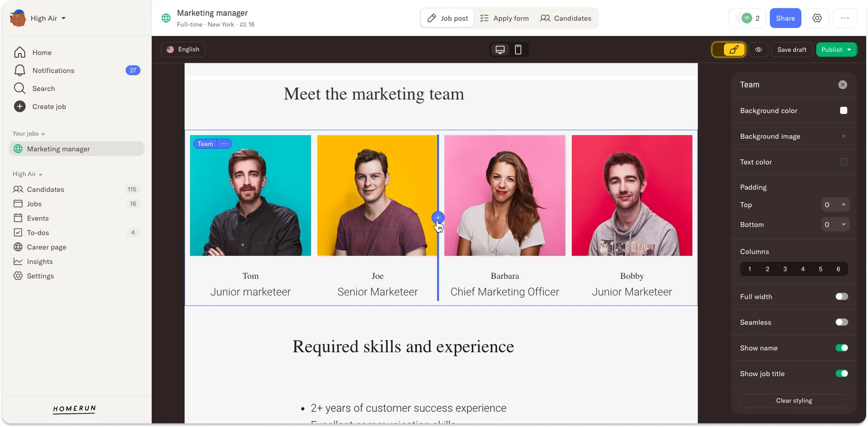The height and width of the screenshot is (427, 868).
Task: Open the more options ellipsis in top bar
Action: pyautogui.click(x=845, y=18)
